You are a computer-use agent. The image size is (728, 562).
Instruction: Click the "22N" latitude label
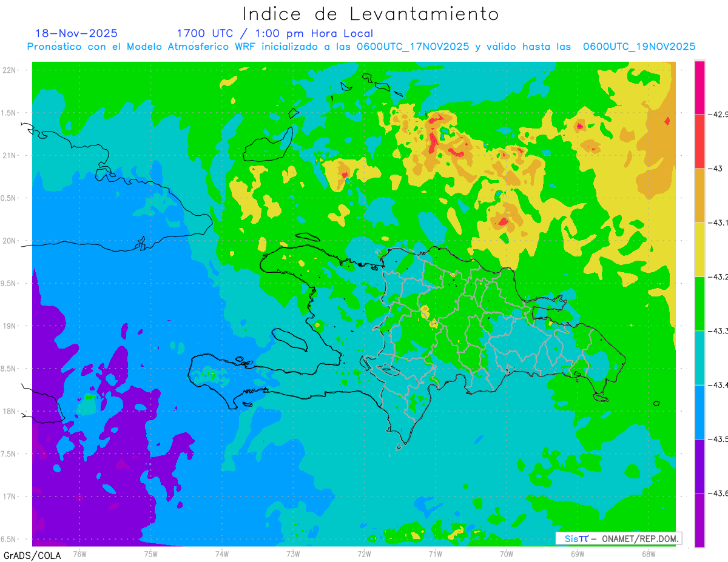pyautogui.click(x=10, y=70)
